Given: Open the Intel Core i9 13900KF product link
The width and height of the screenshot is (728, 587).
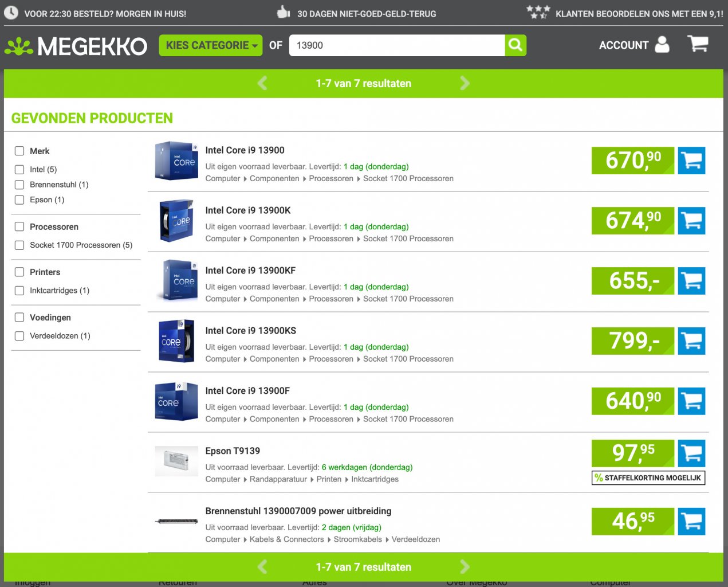Looking at the screenshot, I should 250,271.
